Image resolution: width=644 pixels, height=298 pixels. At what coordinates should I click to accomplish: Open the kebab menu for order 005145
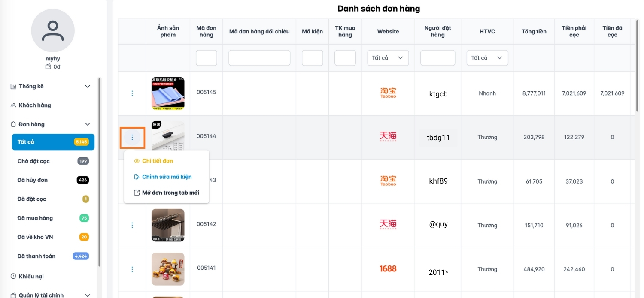click(132, 93)
